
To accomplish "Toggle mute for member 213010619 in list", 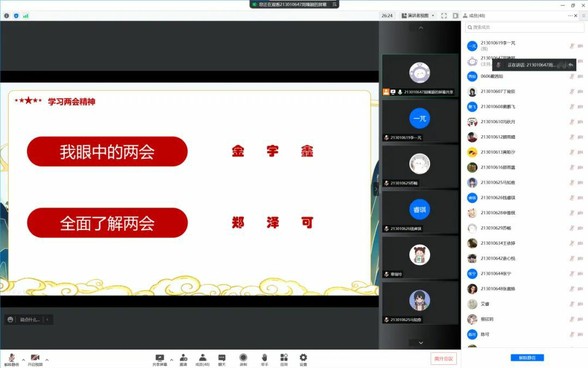I will [x=572, y=46].
